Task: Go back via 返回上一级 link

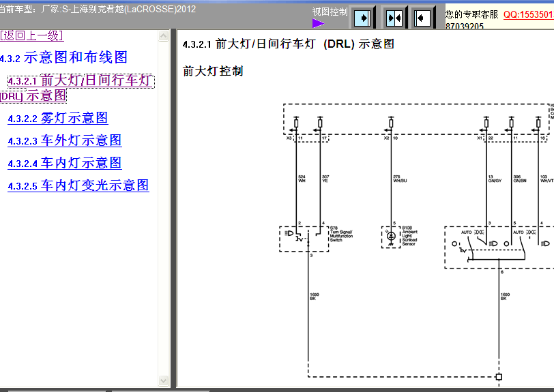Action: [x=32, y=35]
